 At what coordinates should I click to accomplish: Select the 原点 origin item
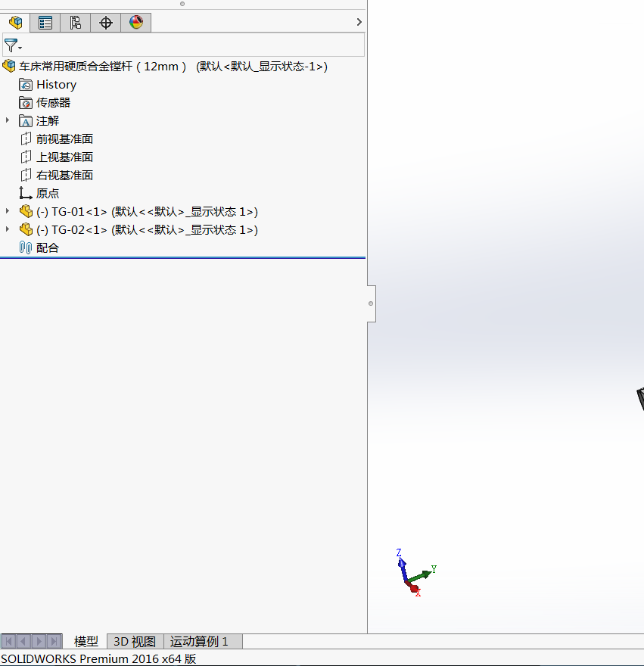47,194
